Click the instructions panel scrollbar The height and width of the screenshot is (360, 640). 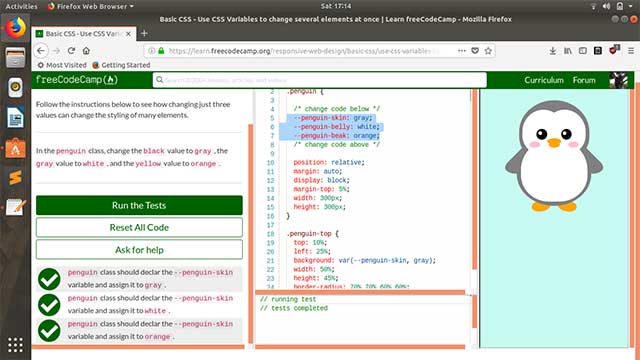251,234
